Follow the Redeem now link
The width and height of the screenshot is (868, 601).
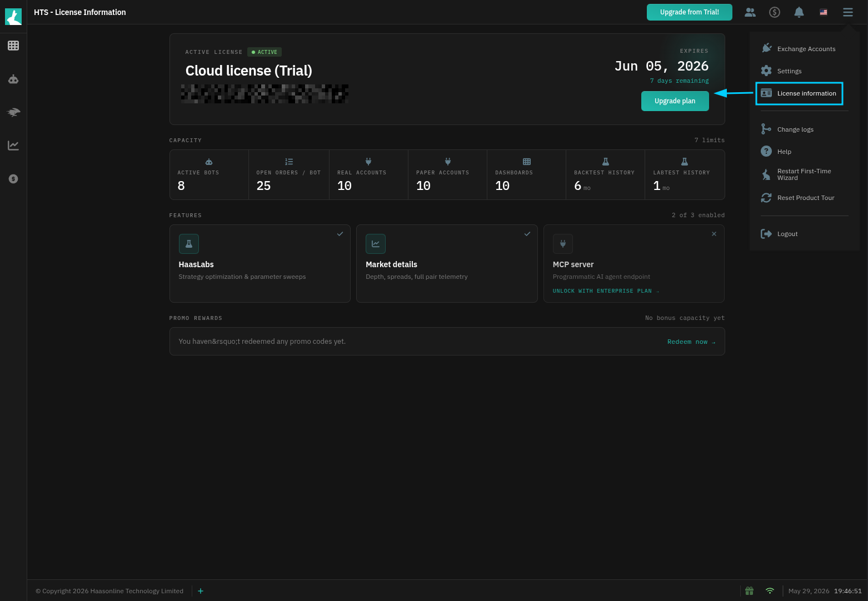691,342
